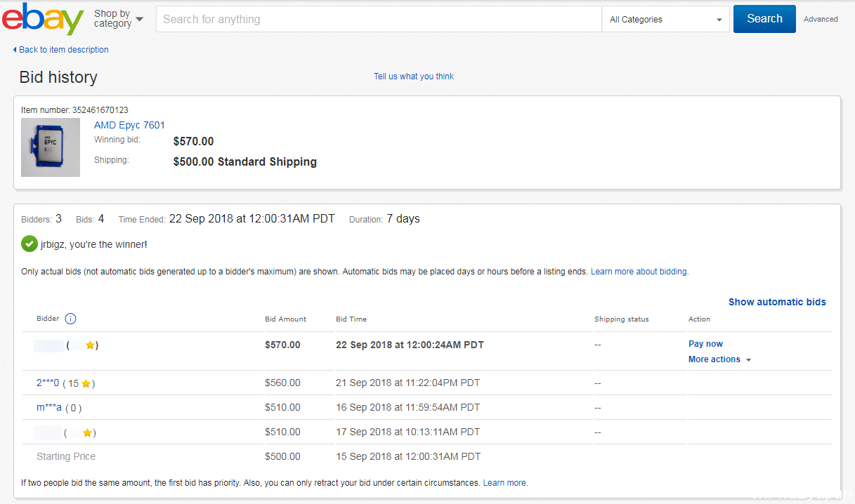The width and height of the screenshot is (855, 504).
Task: Click 'Show automatic bids'
Action: [777, 303]
